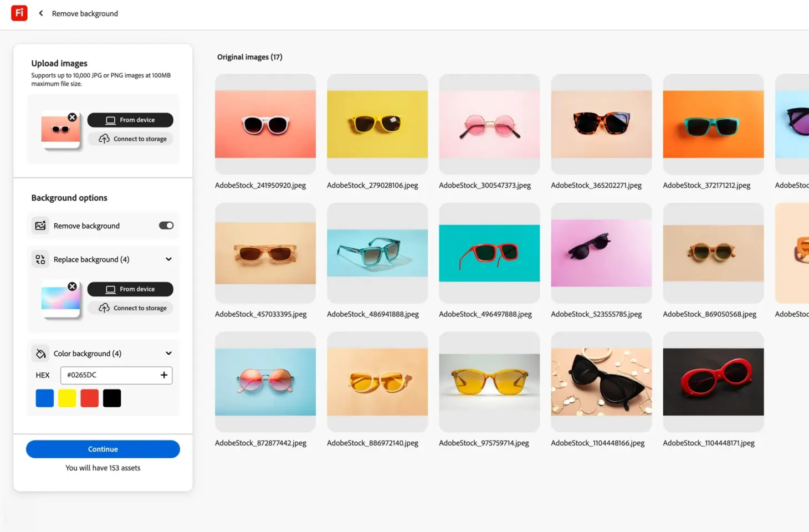The image size is (809, 532).
Task: Click the Color background paint bucket icon
Action: [40, 353]
